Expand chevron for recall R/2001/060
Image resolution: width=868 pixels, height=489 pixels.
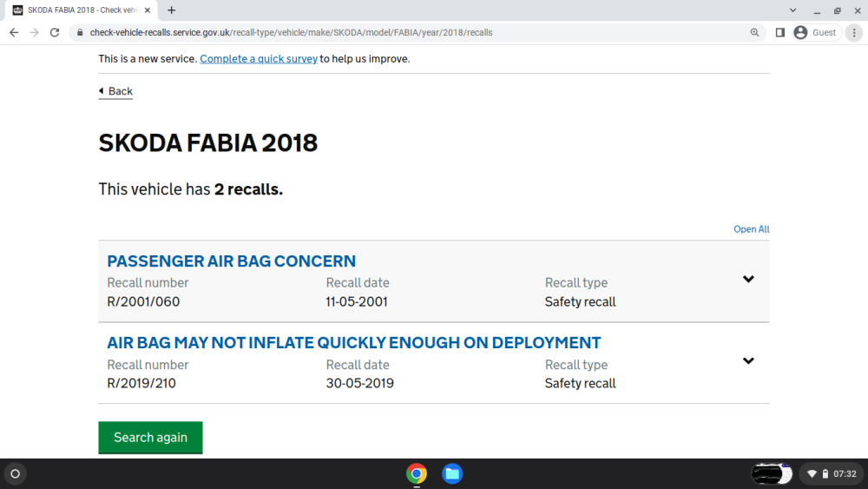tap(748, 279)
